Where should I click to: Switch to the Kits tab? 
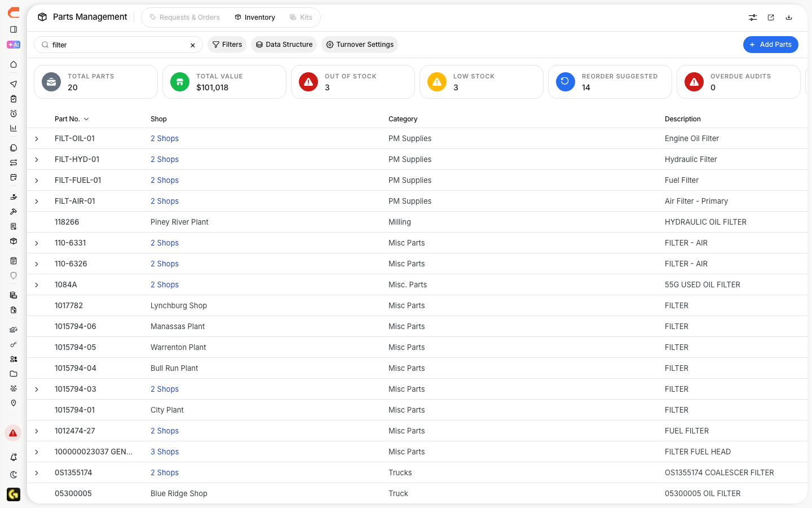tap(301, 17)
